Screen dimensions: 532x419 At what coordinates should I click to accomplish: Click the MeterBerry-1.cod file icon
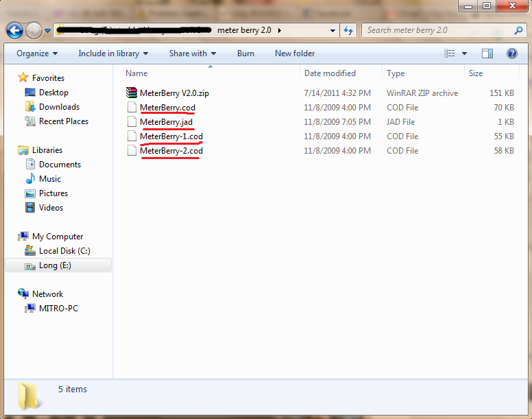132,136
